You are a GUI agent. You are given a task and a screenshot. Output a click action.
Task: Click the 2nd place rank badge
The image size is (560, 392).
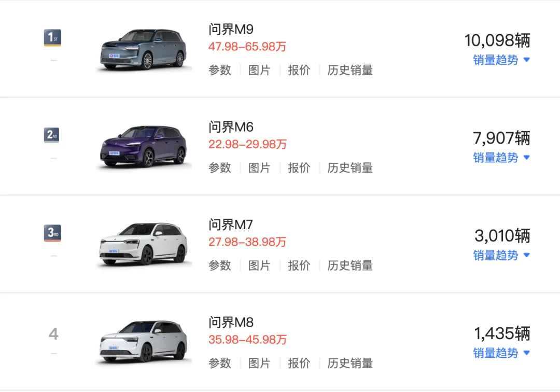point(52,135)
